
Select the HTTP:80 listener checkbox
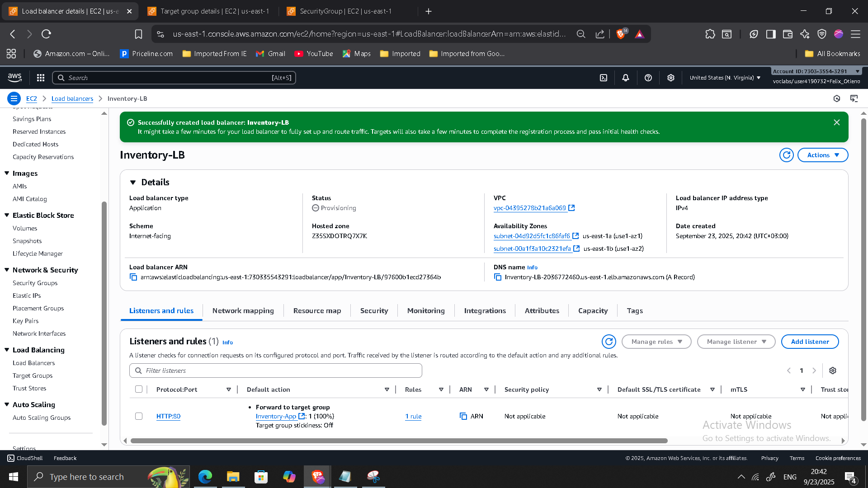(x=139, y=416)
